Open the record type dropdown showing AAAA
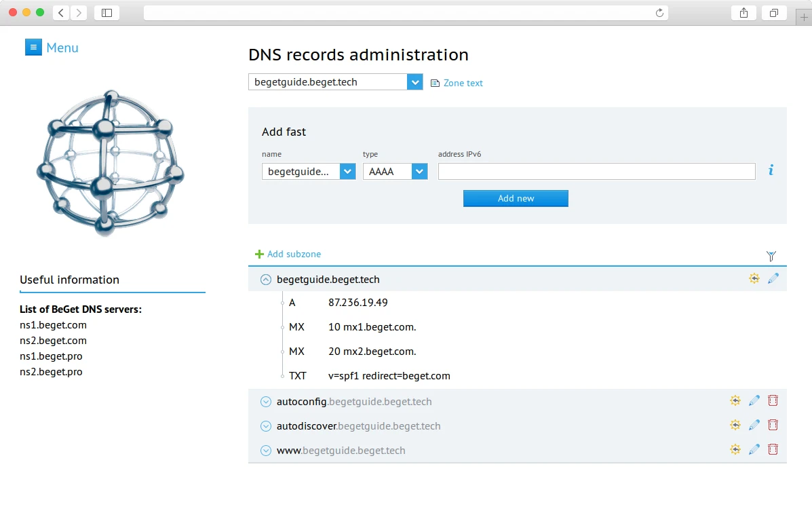Image resolution: width=812 pixels, height=511 pixels. [x=419, y=171]
